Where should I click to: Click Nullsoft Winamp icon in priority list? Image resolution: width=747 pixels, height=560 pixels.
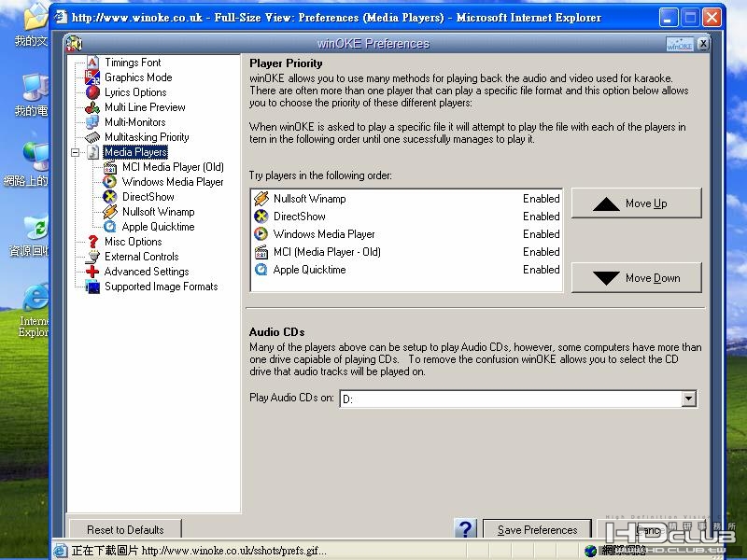(261, 199)
